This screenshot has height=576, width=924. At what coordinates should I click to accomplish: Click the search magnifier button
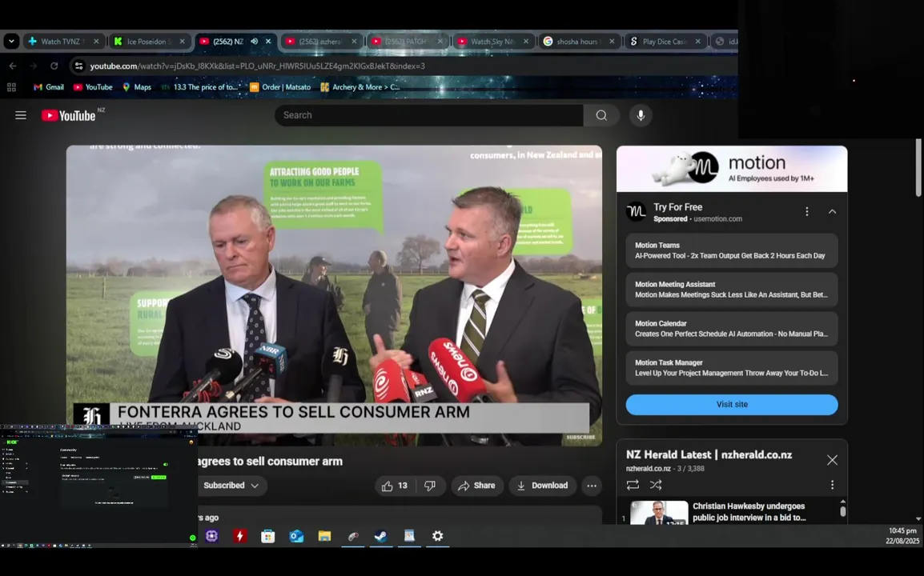pos(601,115)
